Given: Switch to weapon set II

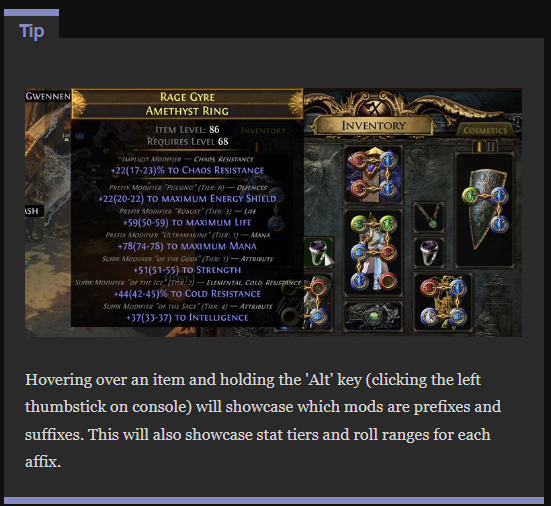Looking at the screenshot, I should pos(491,147).
